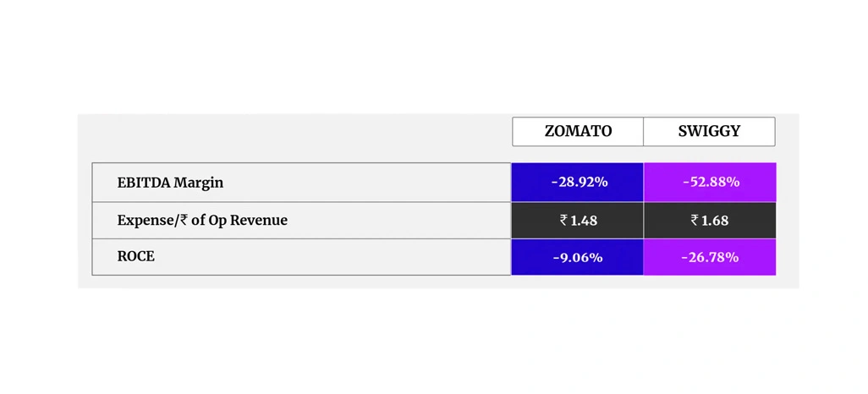Select the ROCE row label
The width and height of the screenshot is (868, 394).
(x=135, y=256)
